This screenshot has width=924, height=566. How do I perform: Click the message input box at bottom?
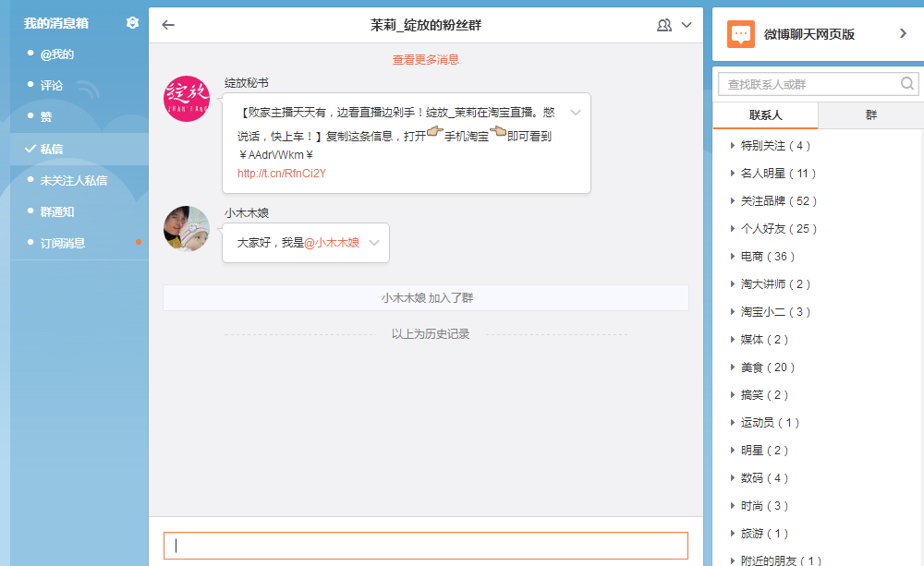425,545
